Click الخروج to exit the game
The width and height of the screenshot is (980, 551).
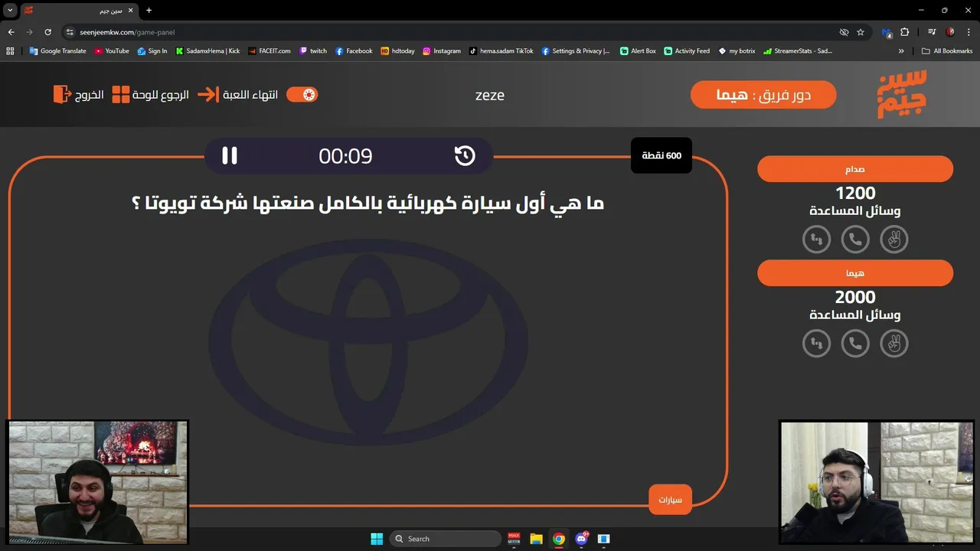tap(78, 95)
